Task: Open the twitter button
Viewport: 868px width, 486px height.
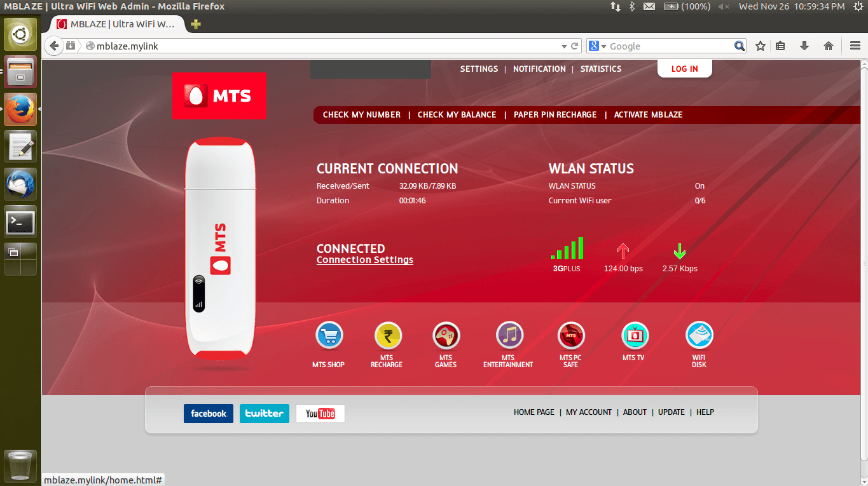Action: point(265,414)
